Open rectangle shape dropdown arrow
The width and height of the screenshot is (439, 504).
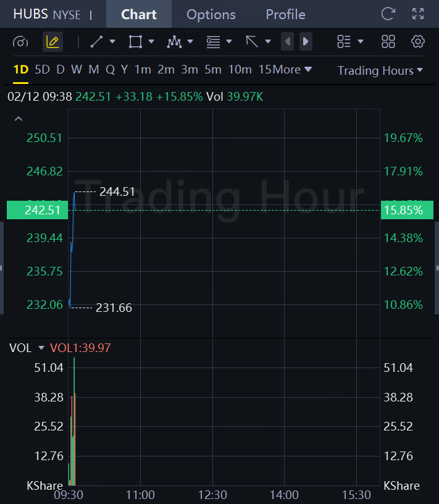(151, 41)
